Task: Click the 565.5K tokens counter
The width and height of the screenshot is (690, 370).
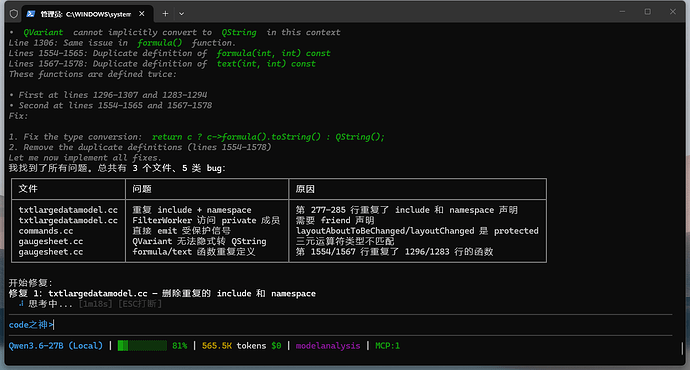Action: pos(234,346)
